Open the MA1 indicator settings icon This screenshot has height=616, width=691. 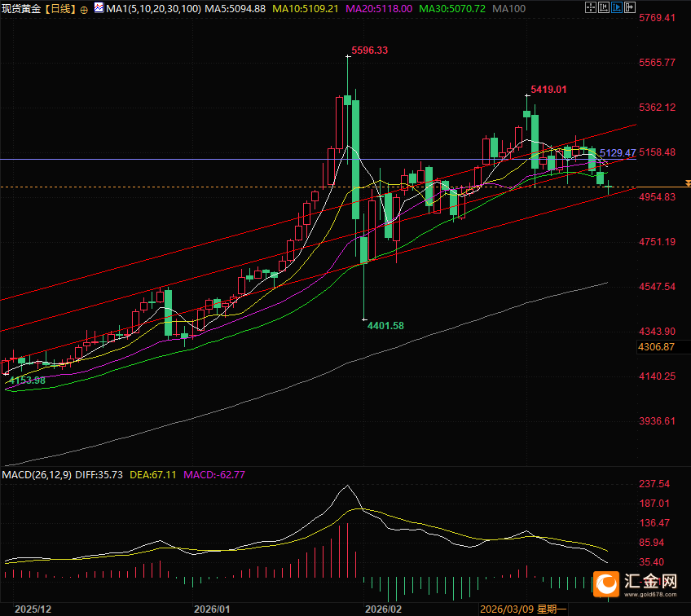[x=99, y=8]
